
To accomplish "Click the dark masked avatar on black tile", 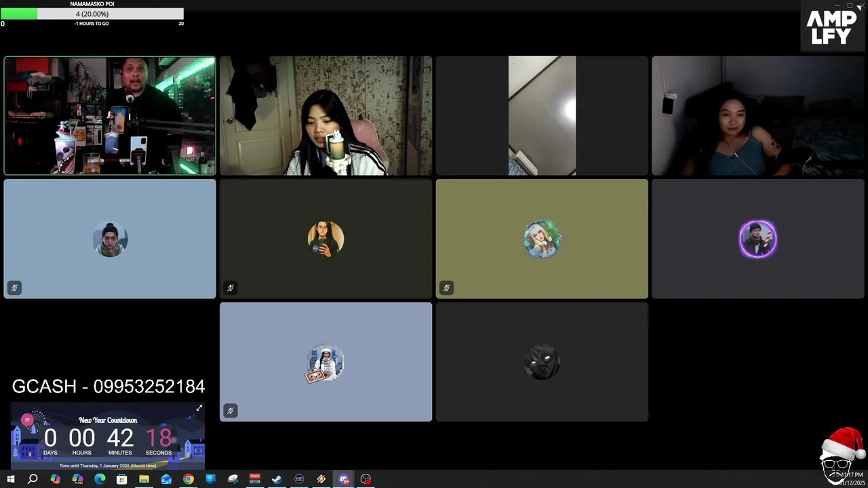I will [x=542, y=362].
